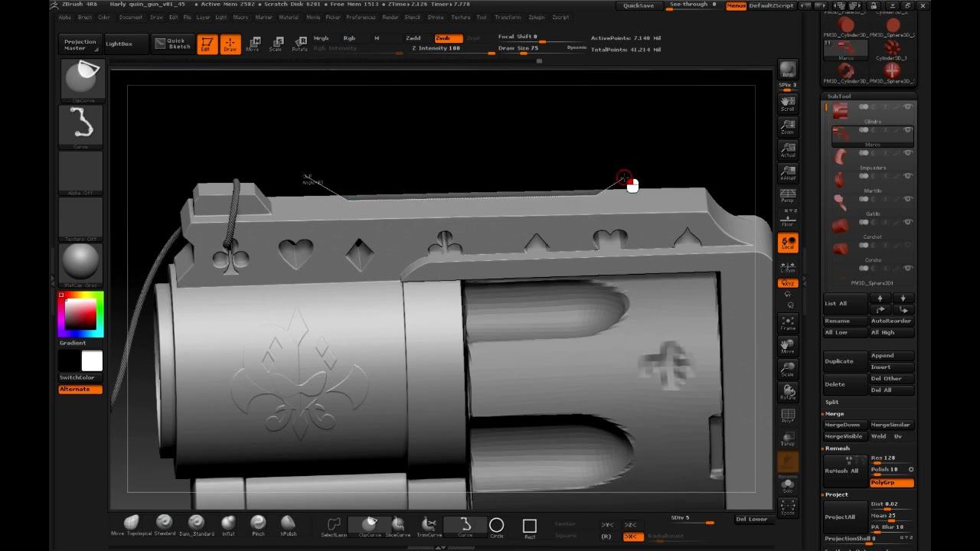Collapse the Merge section

coord(835,414)
